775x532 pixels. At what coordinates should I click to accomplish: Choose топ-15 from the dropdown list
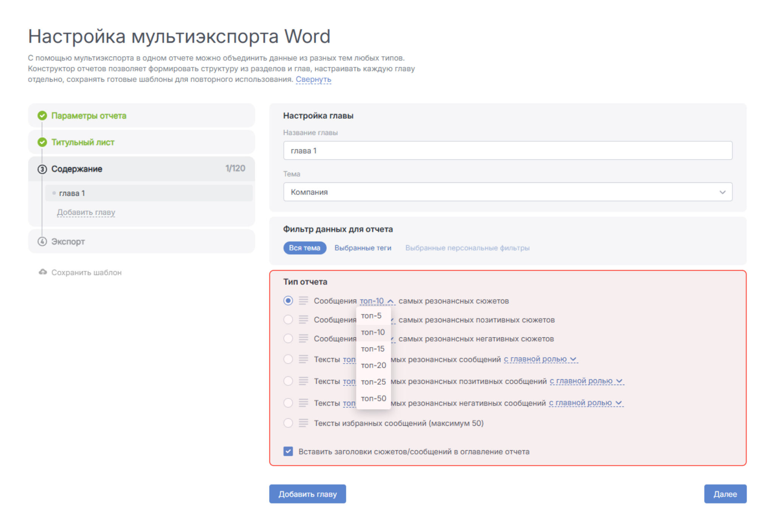(373, 349)
